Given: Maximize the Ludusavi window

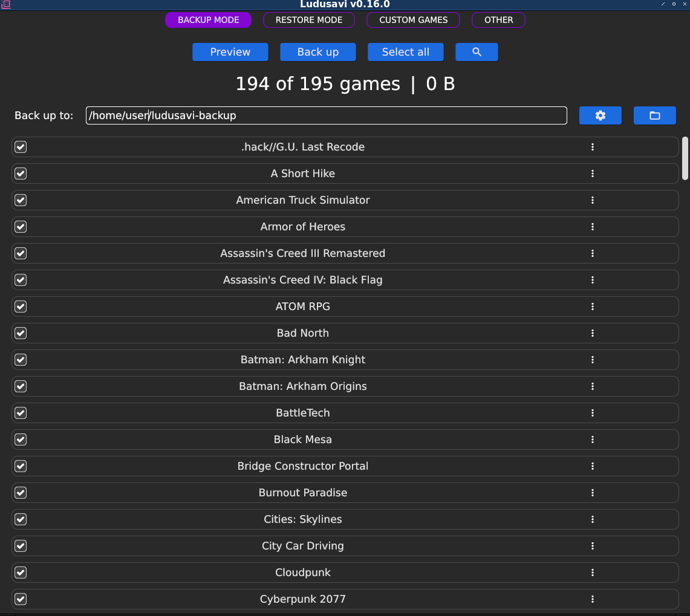Looking at the screenshot, I should click(x=674, y=4).
